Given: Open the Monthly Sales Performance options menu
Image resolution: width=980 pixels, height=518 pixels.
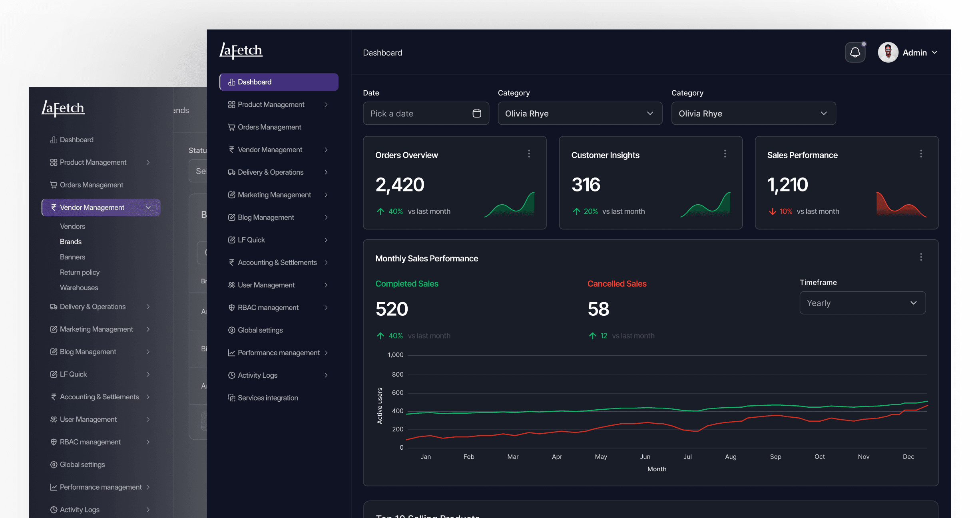Looking at the screenshot, I should tap(921, 257).
